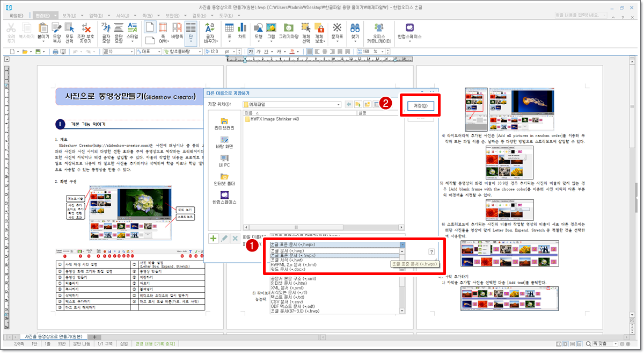644x353 pixels.
Task: Select the 모양 복사 format copy tool
Action: (x=57, y=32)
